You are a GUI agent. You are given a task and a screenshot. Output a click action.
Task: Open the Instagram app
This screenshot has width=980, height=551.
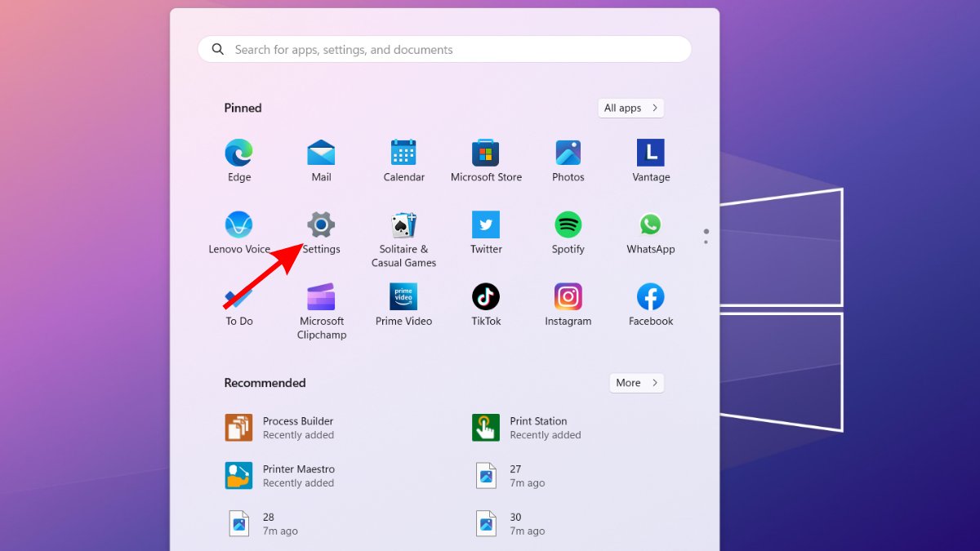pos(568,304)
